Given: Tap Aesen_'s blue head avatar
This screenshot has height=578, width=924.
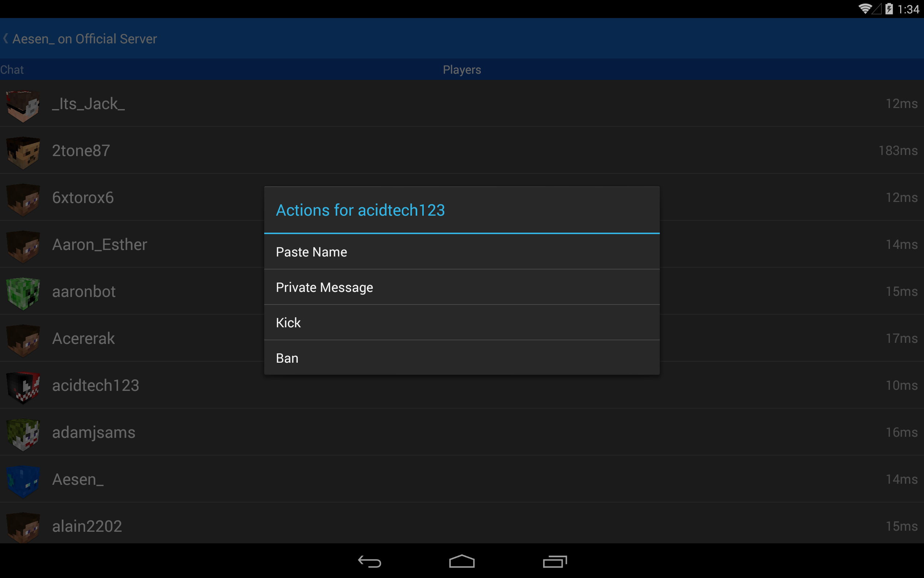Looking at the screenshot, I should pyautogui.click(x=23, y=482).
